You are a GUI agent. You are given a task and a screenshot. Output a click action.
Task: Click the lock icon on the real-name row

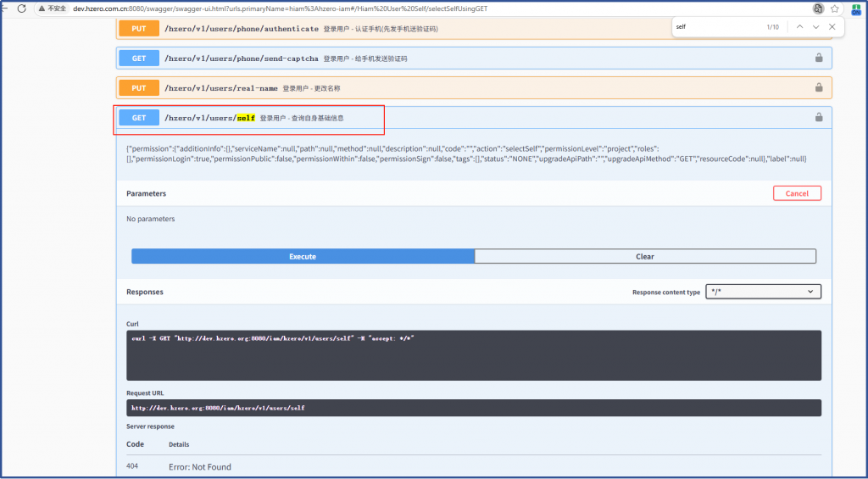click(x=819, y=87)
